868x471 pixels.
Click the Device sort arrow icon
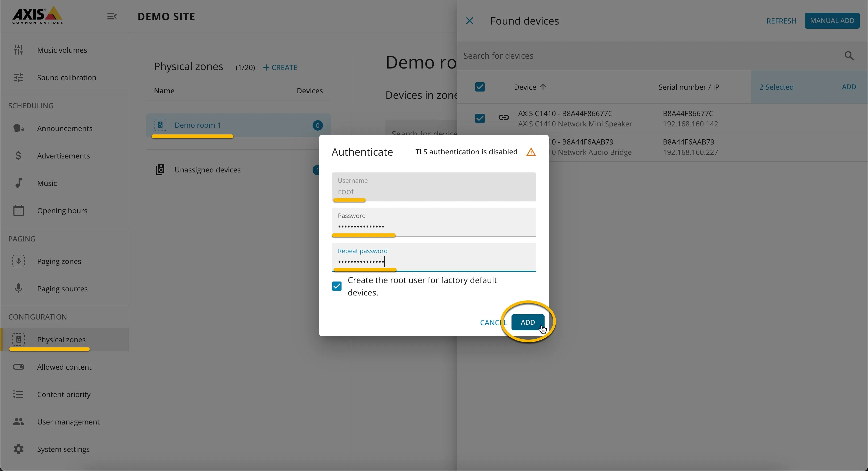543,87
